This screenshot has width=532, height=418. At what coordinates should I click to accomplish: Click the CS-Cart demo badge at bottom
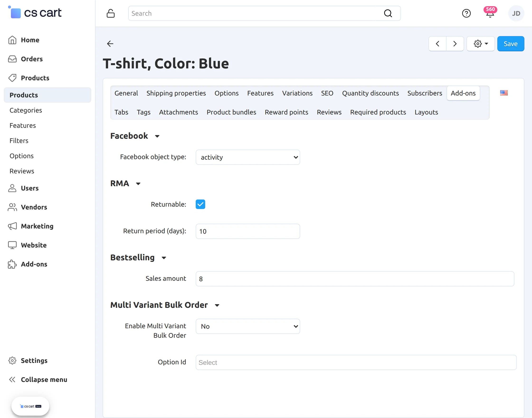30,406
